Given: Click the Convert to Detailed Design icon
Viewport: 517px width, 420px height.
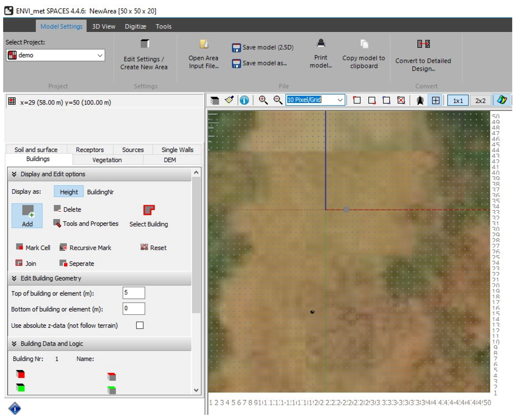Looking at the screenshot, I should point(423,44).
